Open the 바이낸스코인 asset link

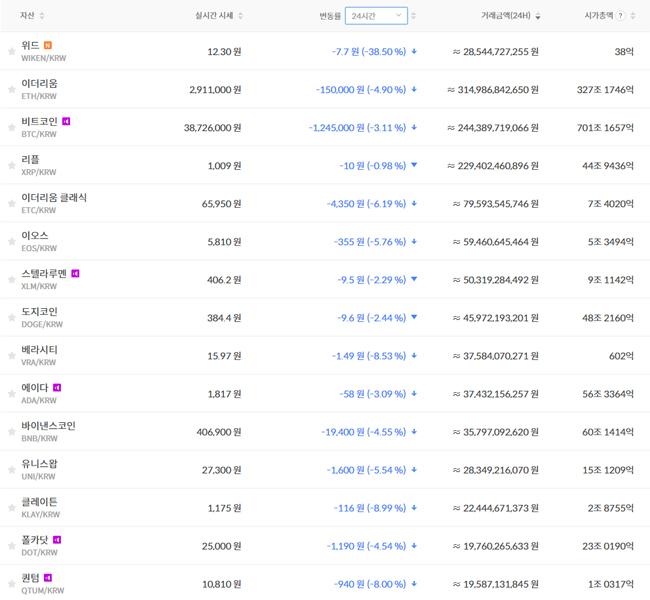tap(49, 425)
